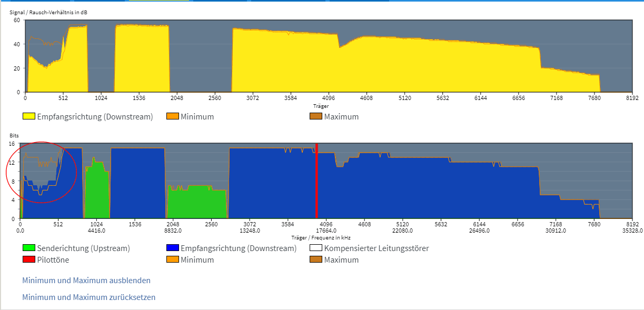
Task: Click the wide green upstream band near carrier 2560
Action: (196, 203)
